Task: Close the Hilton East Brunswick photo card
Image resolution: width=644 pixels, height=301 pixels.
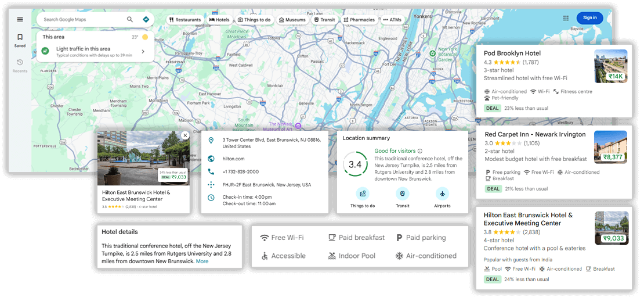Action: pyautogui.click(x=184, y=135)
